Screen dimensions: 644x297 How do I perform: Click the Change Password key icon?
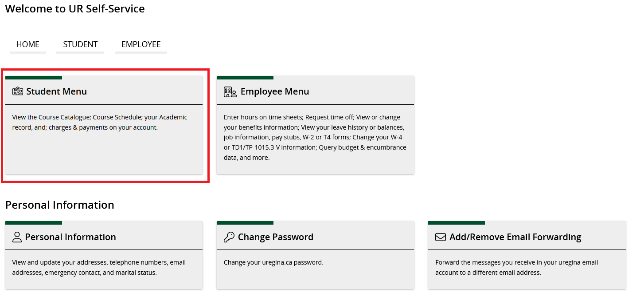229,237
